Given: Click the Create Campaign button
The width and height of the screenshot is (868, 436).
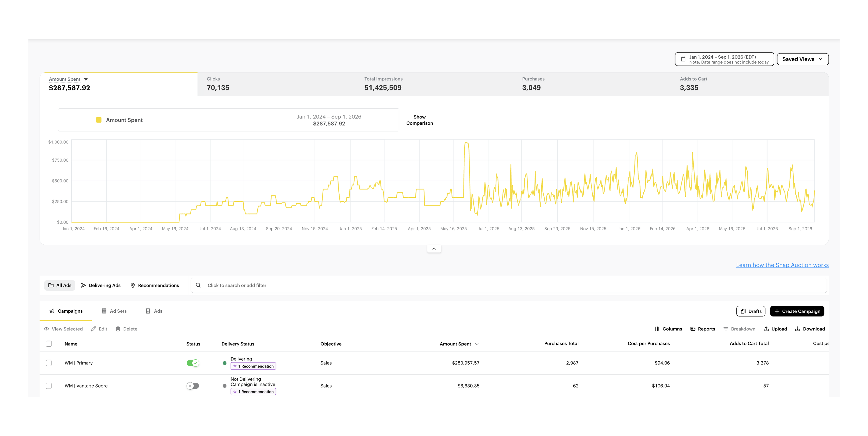Looking at the screenshot, I should pyautogui.click(x=797, y=311).
